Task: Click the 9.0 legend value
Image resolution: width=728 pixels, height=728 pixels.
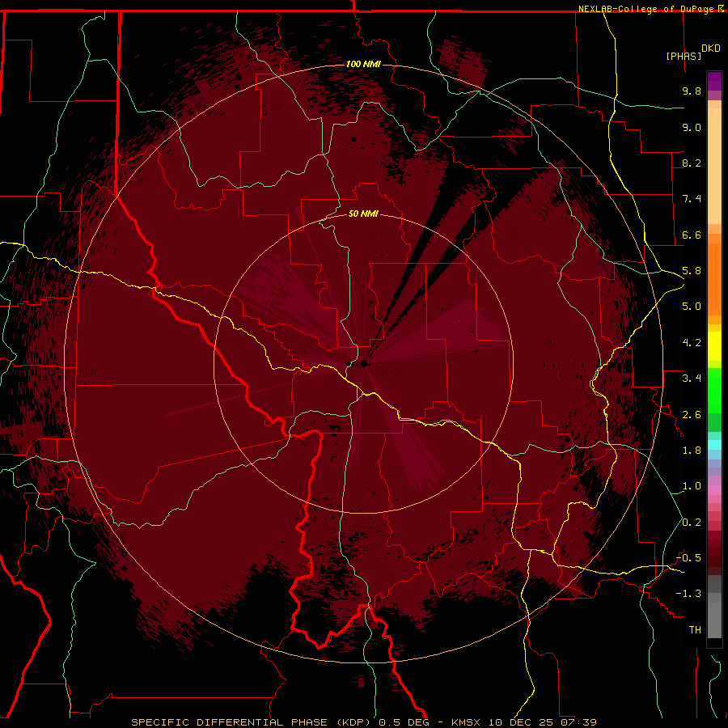Action: click(692, 127)
